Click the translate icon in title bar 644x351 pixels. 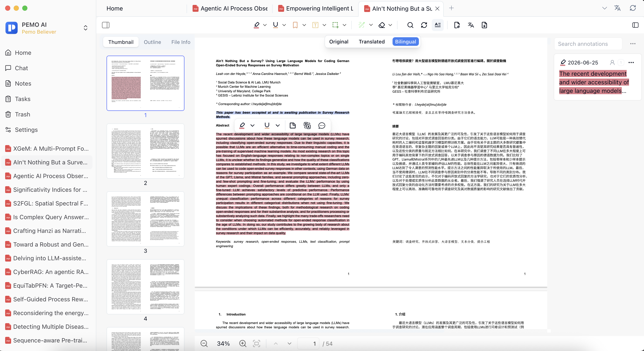click(x=617, y=8)
